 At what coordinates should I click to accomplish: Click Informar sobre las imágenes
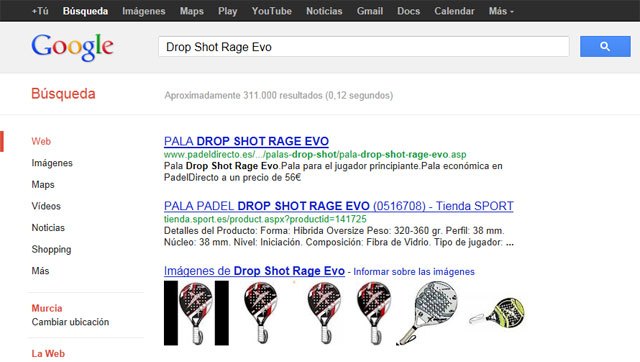pyautogui.click(x=414, y=272)
